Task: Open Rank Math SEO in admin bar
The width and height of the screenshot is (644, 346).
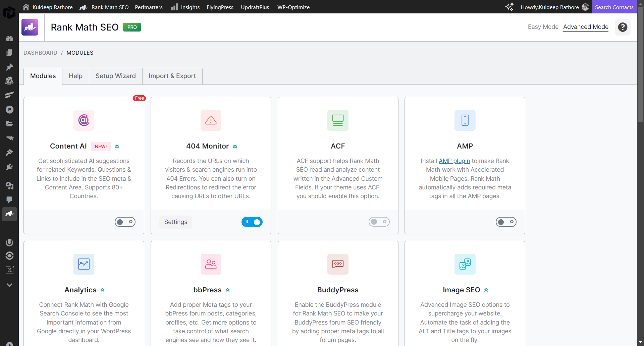Action: [104, 7]
